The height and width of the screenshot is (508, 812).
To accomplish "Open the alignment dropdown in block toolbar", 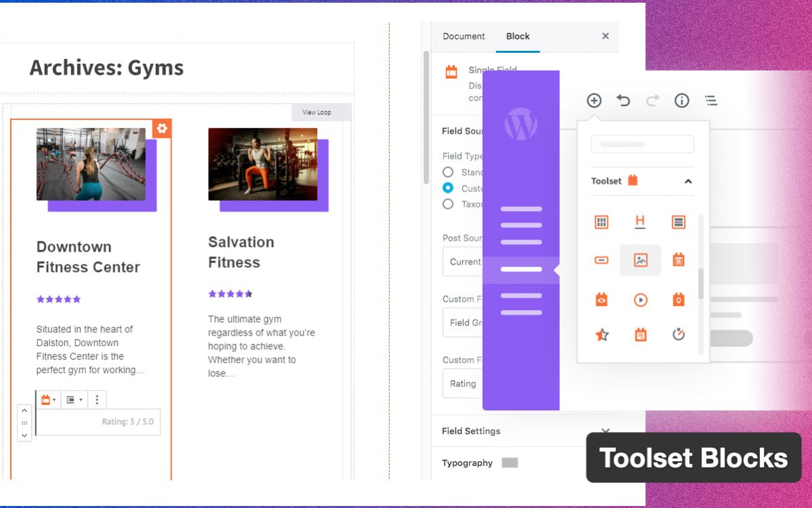I will coord(74,399).
